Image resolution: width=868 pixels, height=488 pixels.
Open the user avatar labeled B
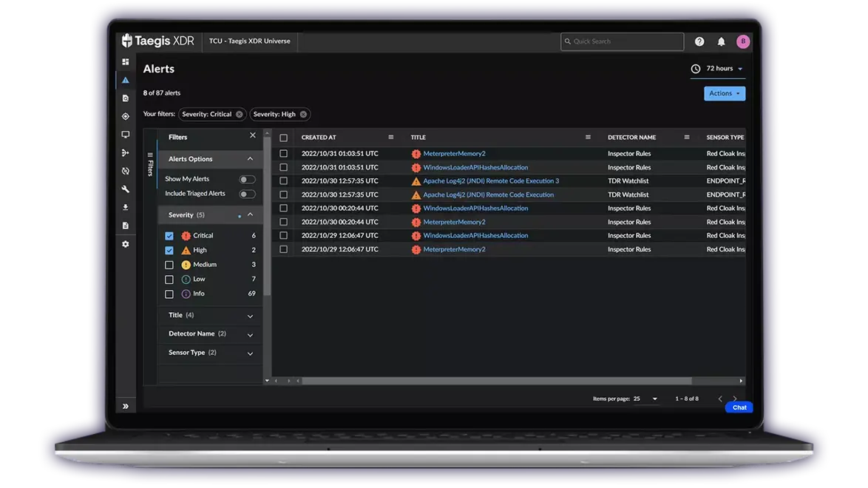coord(743,41)
